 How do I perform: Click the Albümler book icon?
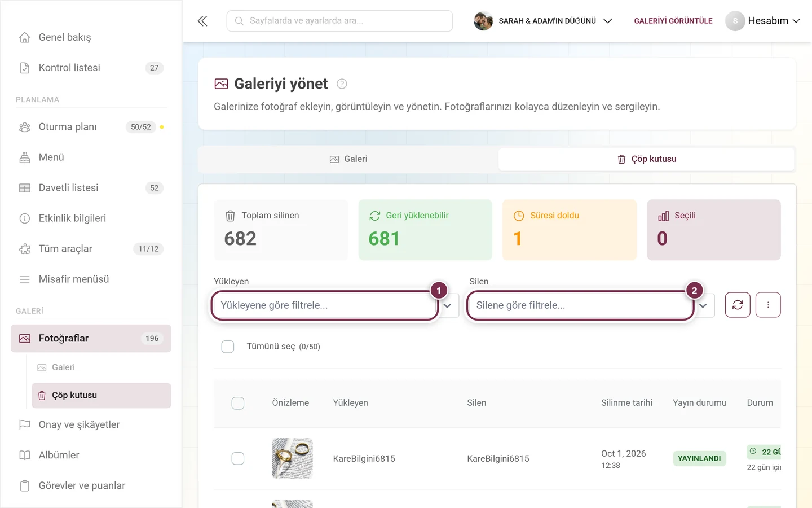tap(25, 455)
